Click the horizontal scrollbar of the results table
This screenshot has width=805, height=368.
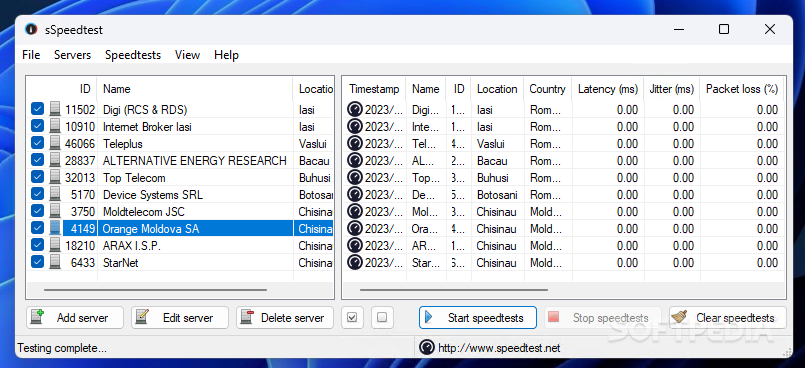click(454, 290)
